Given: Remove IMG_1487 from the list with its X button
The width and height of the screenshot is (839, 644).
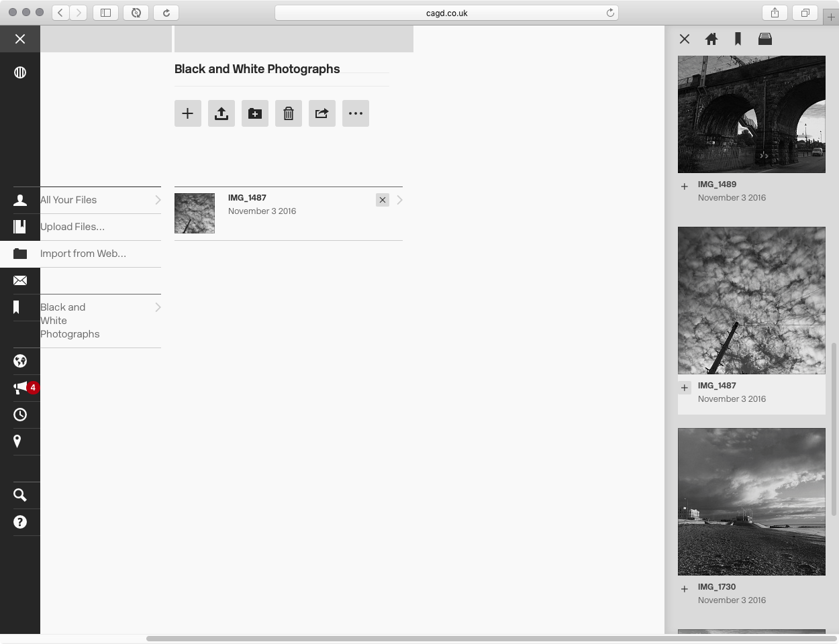Looking at the screenshot, I should [x=383, y=200].
